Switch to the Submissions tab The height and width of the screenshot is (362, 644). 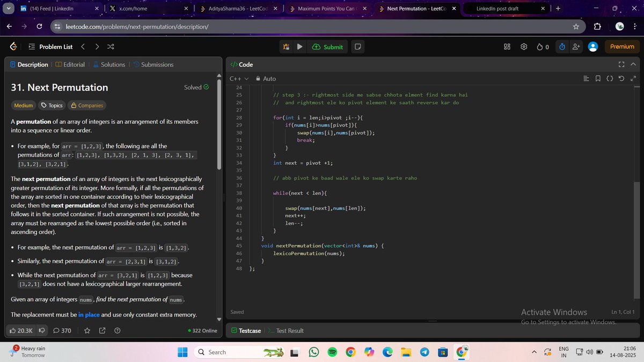[x=153, y=64]
